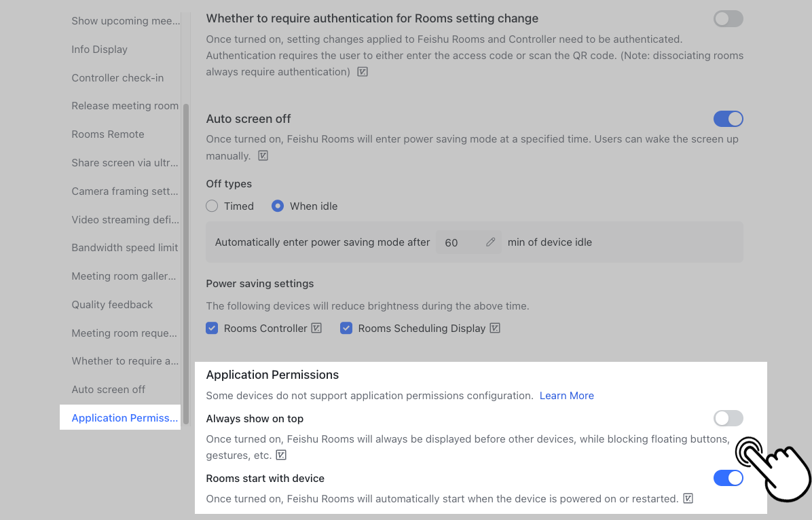Select the Timed off type option
This screenshot has width=812, height=520.
(211, 206)
